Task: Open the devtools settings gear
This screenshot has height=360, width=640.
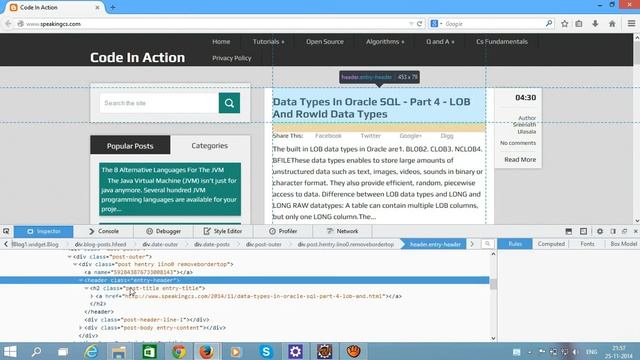Action: pyautogui.click(x=600, y=231)
